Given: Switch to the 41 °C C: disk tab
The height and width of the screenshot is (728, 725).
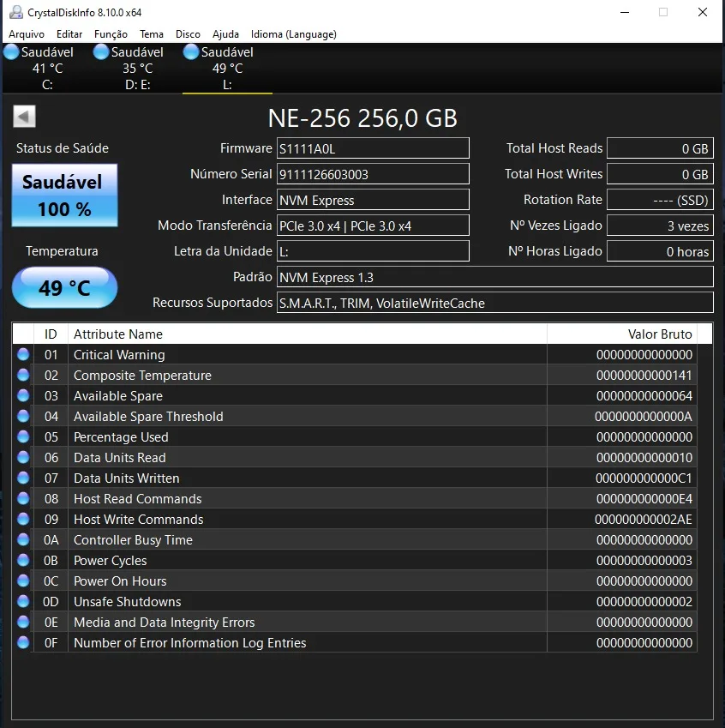Looking at the screenshot, I should pyautogui.click(x=47, y=69).
